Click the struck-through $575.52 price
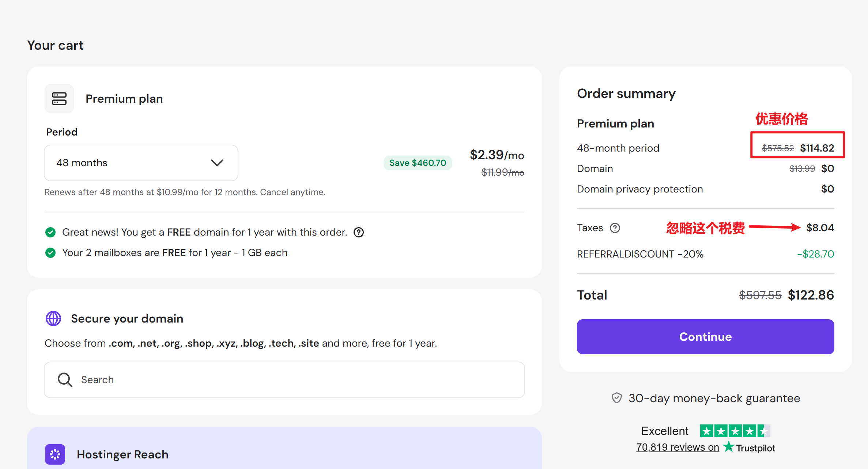Screen dimensions: 868x469 click(x=778, y=148)
